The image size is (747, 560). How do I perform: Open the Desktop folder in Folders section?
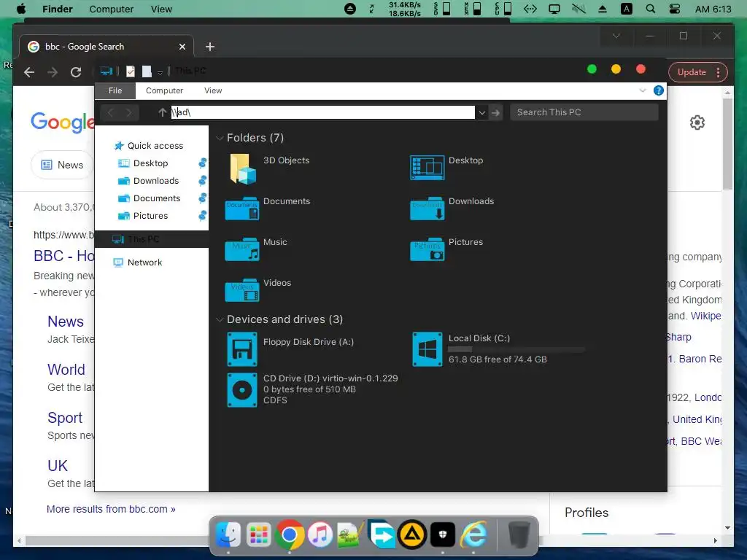click(427, 168)
